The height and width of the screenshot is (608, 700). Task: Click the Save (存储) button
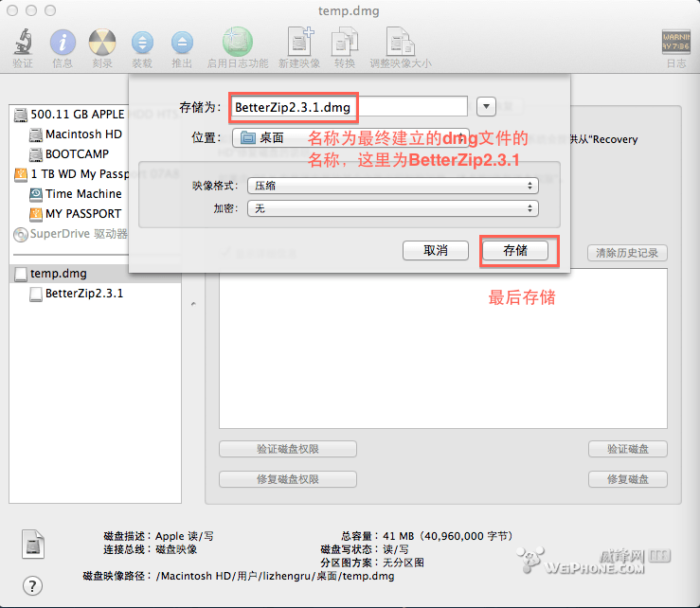pyautogui.click(x=515, y=250)
